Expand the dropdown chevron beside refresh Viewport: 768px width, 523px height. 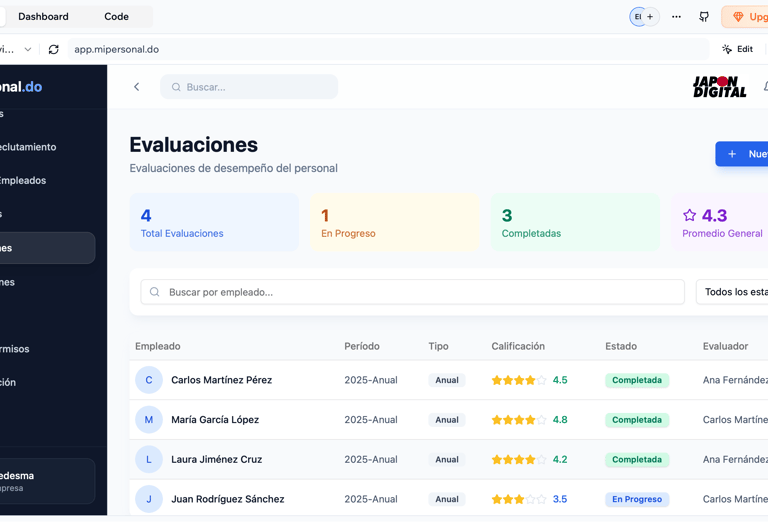tap(28, 49)
